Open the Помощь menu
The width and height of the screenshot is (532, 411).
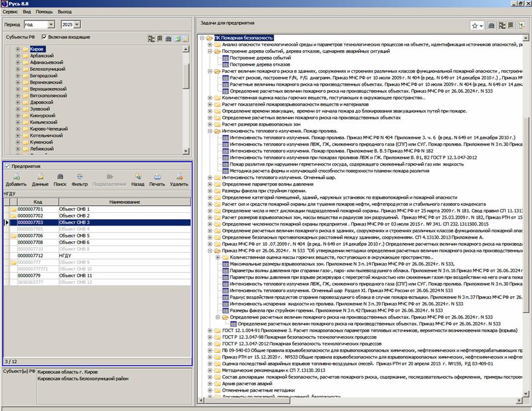tap(44, 11)
